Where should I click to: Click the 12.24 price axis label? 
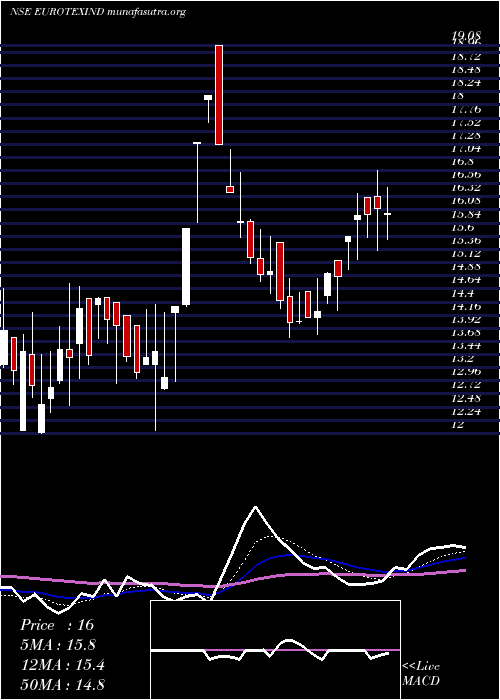point(466,411)
